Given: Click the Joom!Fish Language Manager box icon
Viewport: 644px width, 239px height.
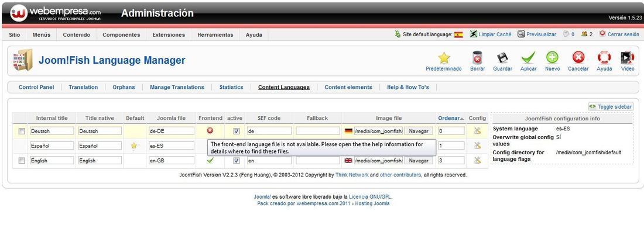Looking at the screenshot, I should coord(22,60).
